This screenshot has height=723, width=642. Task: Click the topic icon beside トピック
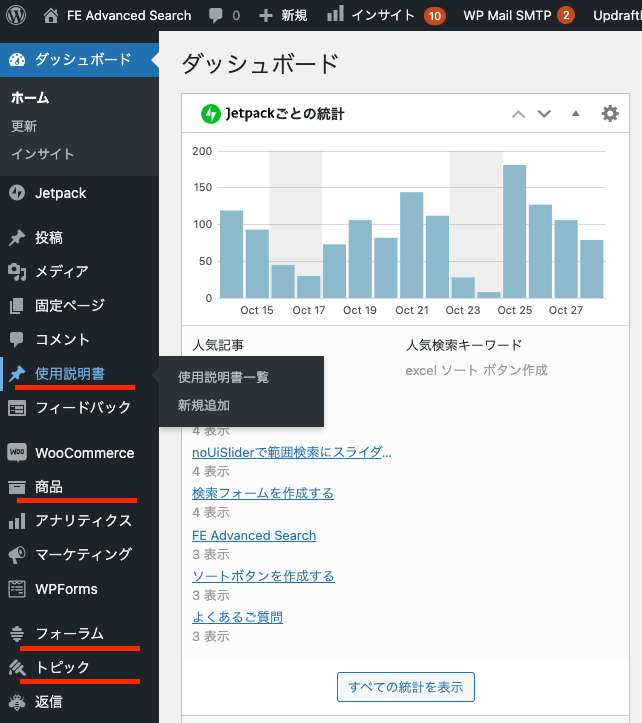(17, 668)
